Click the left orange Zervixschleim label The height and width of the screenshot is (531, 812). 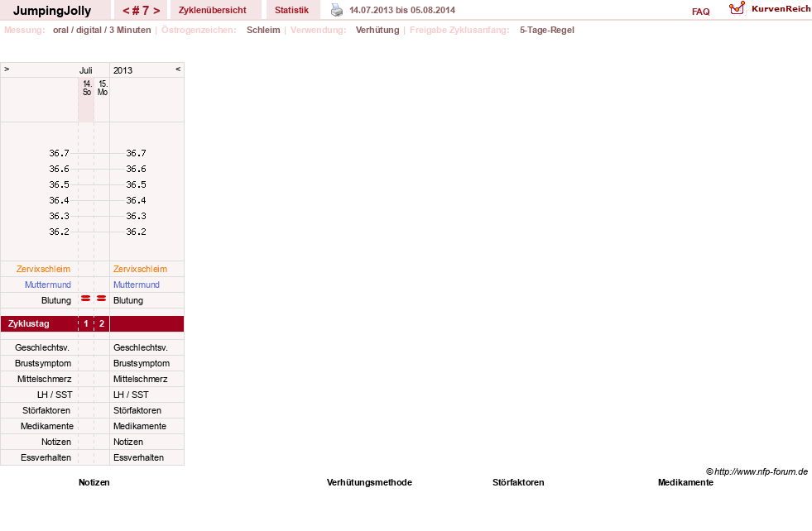44,269
